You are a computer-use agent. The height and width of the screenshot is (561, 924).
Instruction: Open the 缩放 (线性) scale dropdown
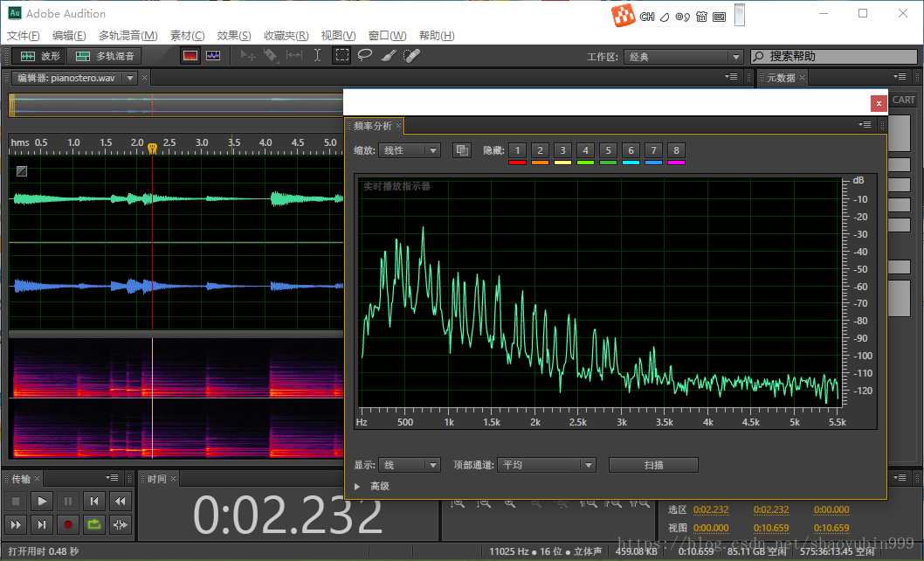(x=410, y=150)
